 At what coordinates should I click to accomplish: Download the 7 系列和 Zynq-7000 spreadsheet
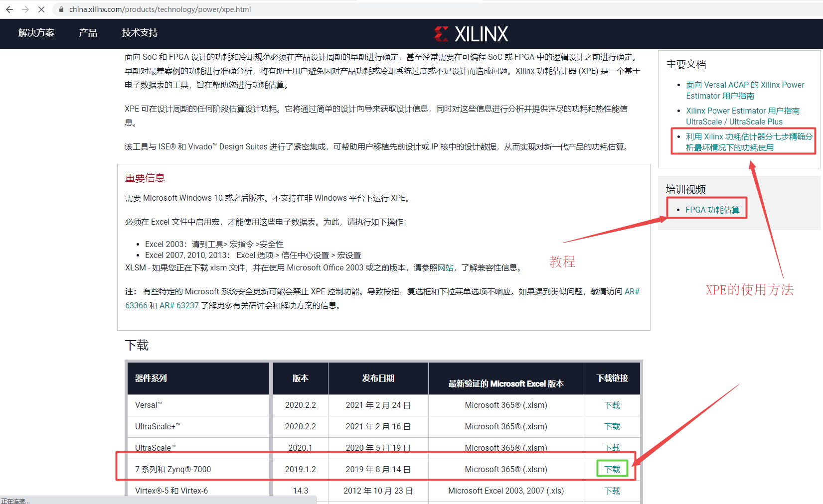coord(612,469)
